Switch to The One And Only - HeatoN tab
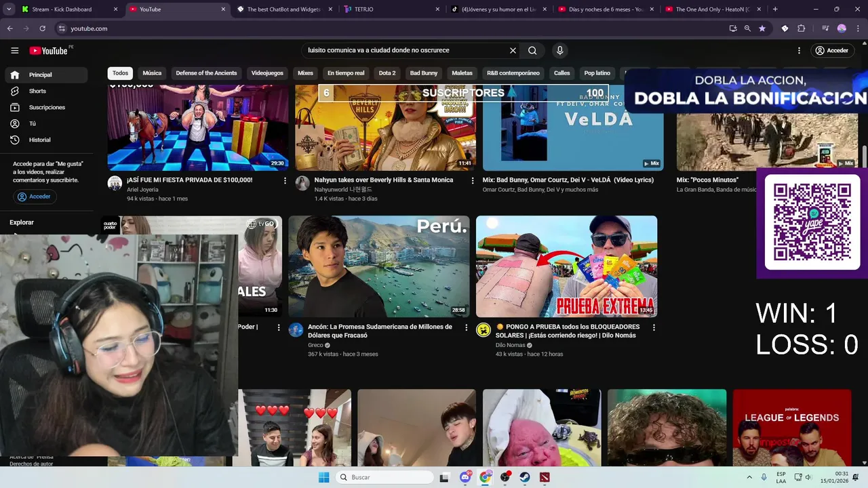Image resolution: width=868 pixels, height=488 pixels. pos(712,9)
